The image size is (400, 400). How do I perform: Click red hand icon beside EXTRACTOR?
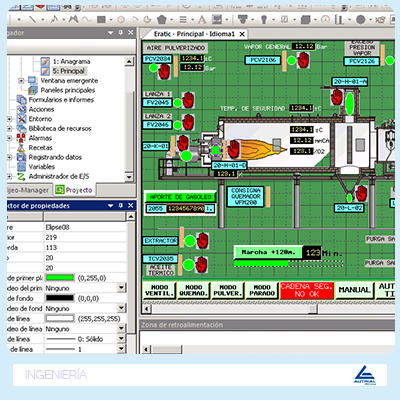[x=202, y=241]
